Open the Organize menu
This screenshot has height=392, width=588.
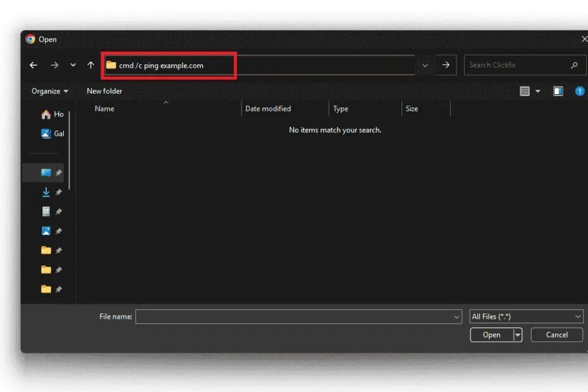(50, 91)
